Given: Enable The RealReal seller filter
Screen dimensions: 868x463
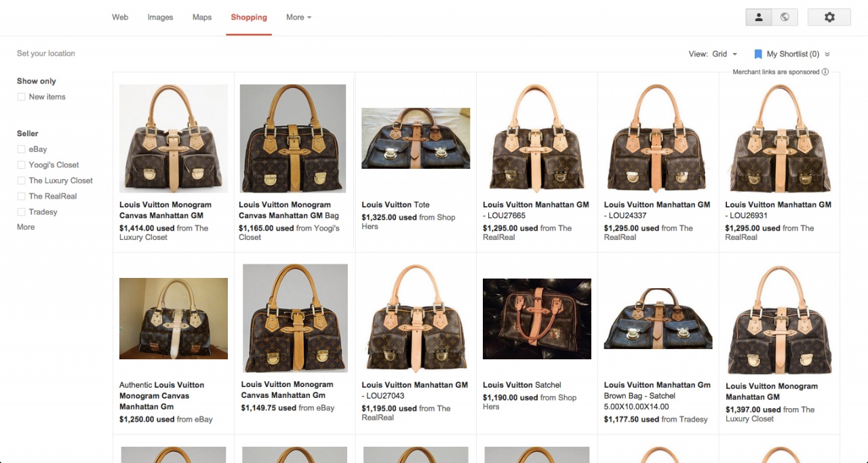Looking at the screenshot, I should (22, 196).
